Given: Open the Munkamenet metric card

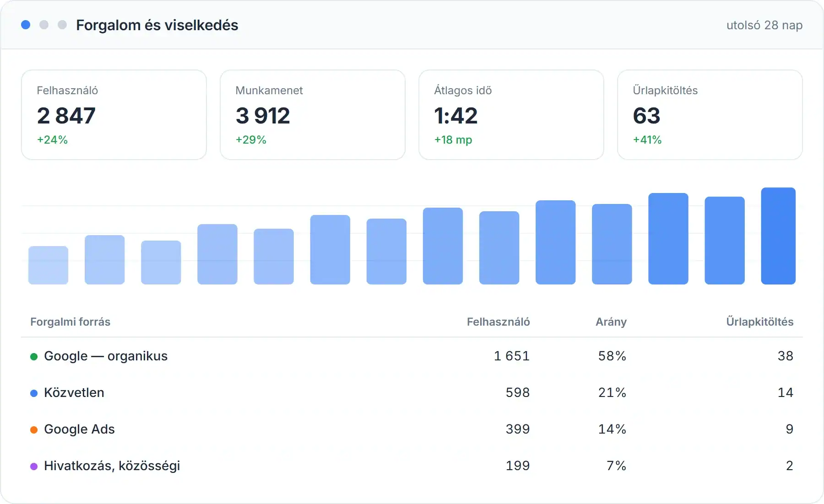Looking at the screenshot, I should 313,115.
